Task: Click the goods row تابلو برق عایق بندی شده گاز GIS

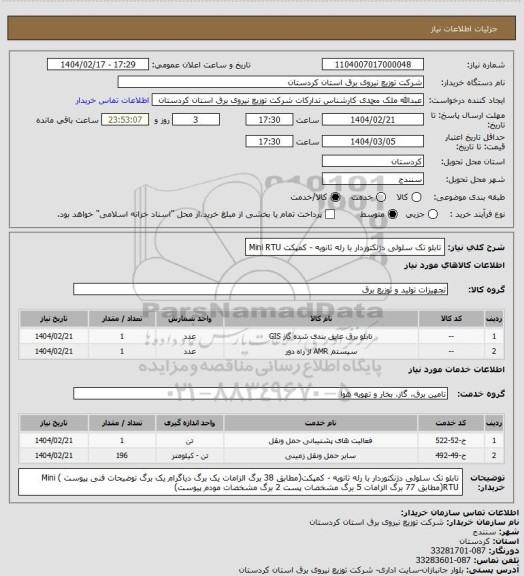Action: coord(262,336)
